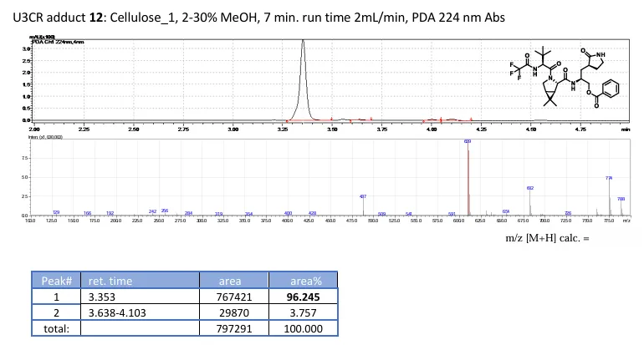The width and height of the screenshot is (644, 345).
Task: Click the "Peak#" table header
Action: click(x=56, y=281)
